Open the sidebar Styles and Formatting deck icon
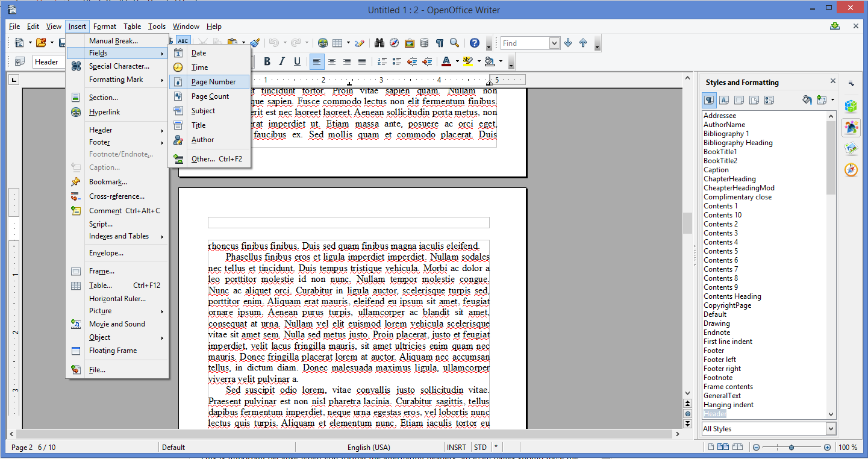This screenshot has width=868, height=459. 851,127
